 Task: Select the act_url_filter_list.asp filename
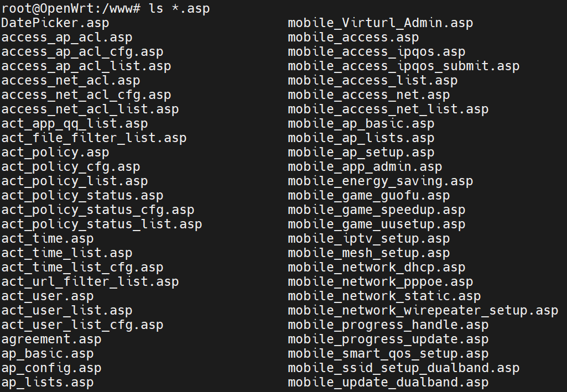90,282
